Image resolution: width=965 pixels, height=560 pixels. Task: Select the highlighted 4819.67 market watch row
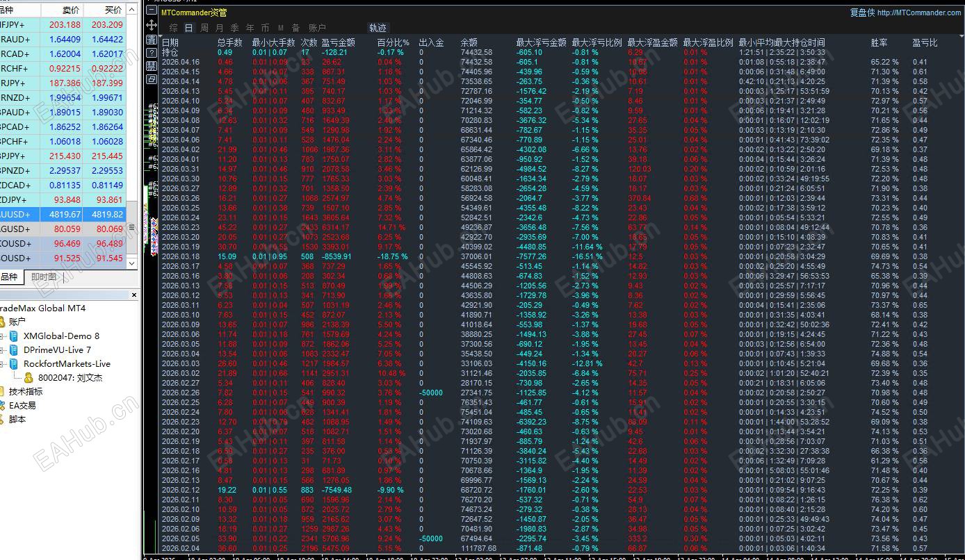coord(63,214)
